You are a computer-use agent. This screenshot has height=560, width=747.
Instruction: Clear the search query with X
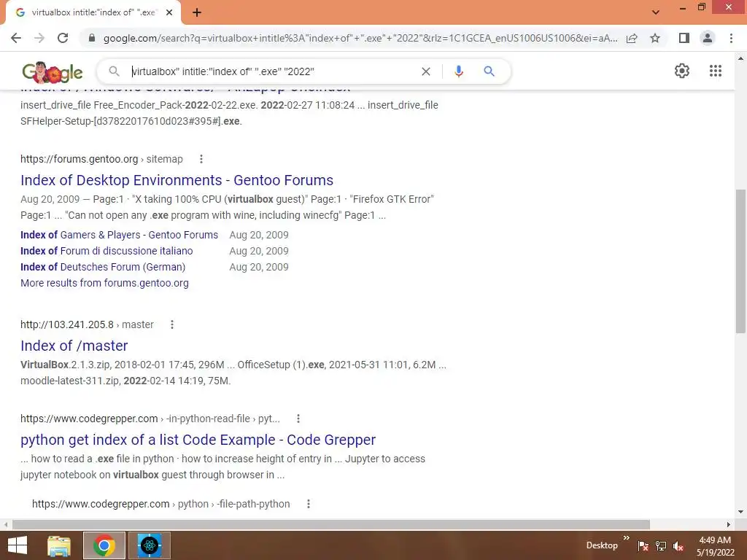[426, 71]
